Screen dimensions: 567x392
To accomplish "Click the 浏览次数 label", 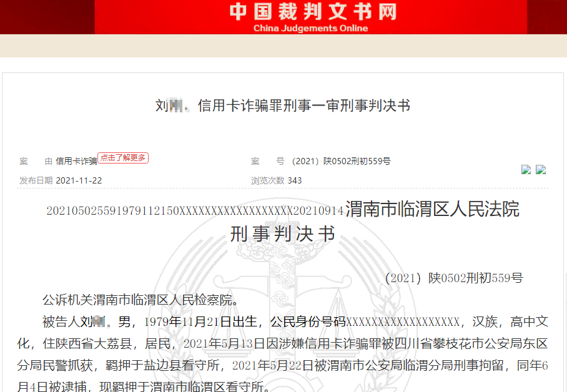I will [x=268, y=180].
